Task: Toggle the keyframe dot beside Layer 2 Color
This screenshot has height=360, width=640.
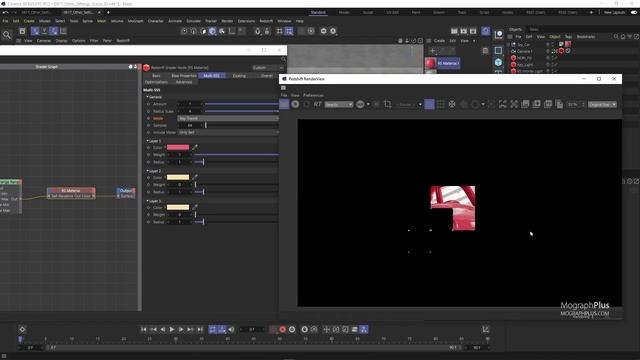Action: (x=149, y=178)
